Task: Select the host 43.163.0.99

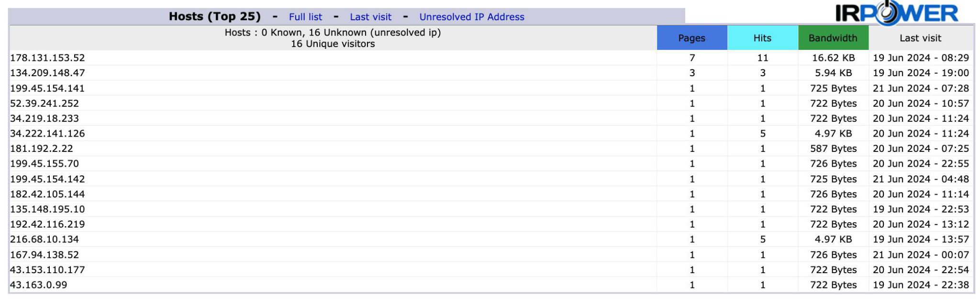Action: [39, 285]
